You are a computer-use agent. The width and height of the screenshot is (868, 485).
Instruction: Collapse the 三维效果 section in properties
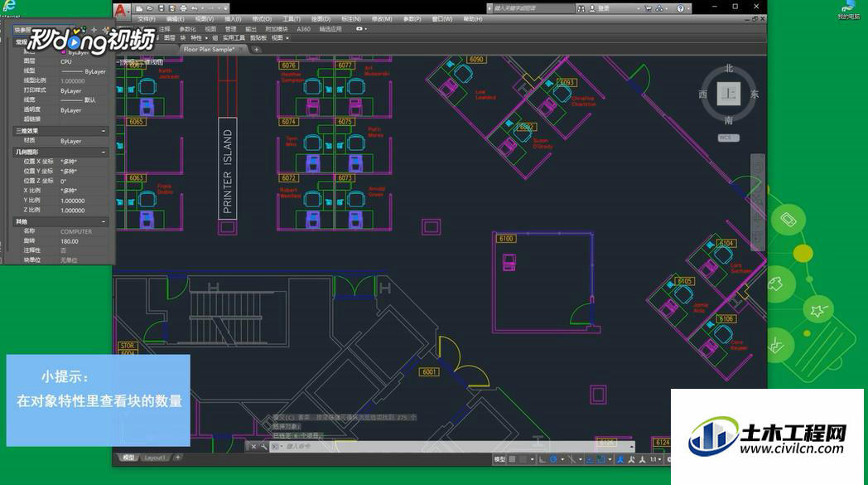pos(103,131)
